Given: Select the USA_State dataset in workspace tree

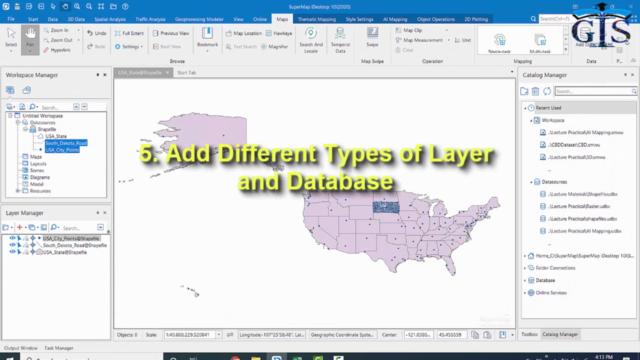Looking at the screenshot, I should (x=56, y=136).
